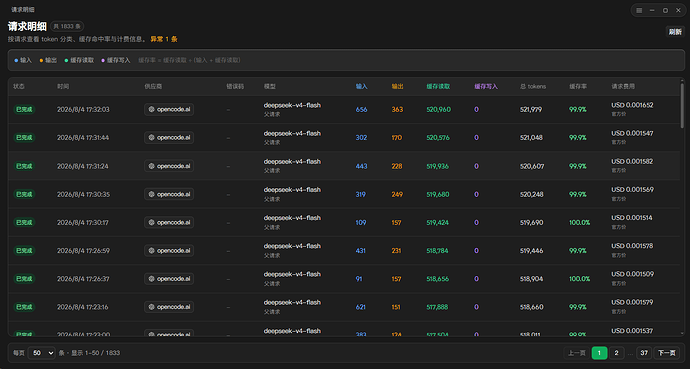This screenshot has width=690, height=369.
Task: Select current page 1 button
Action: [x=599, y=353]
